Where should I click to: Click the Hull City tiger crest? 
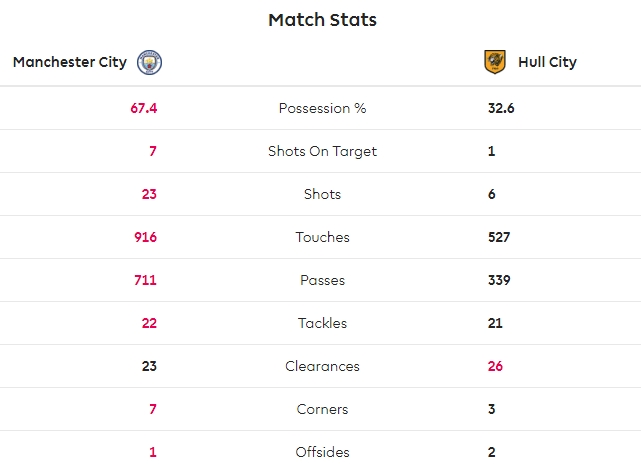click(494, 62)
